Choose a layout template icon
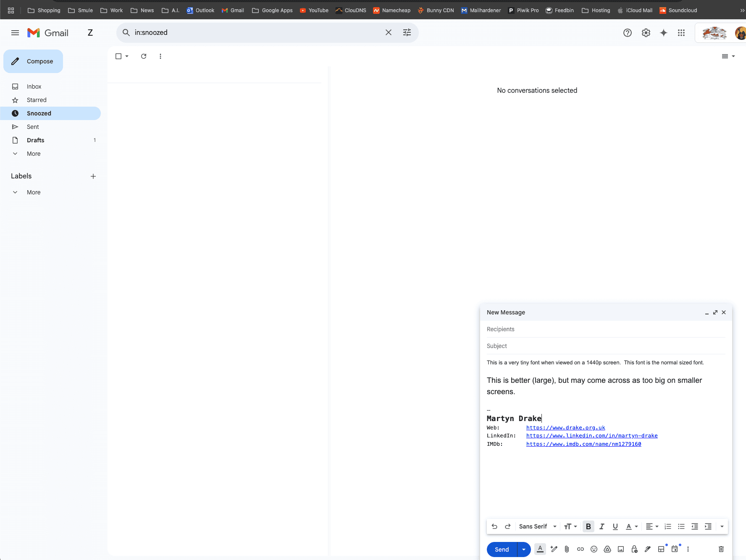Viewport: 746px width, 560px height. [661, 549]
